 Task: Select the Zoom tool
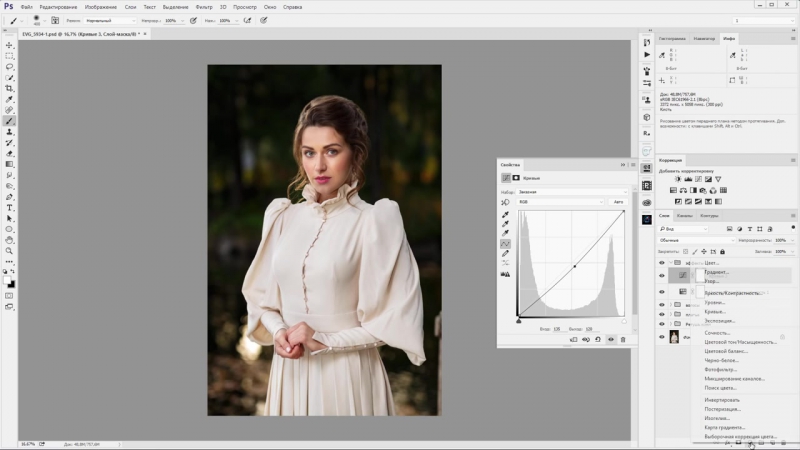tap(9, 251)
